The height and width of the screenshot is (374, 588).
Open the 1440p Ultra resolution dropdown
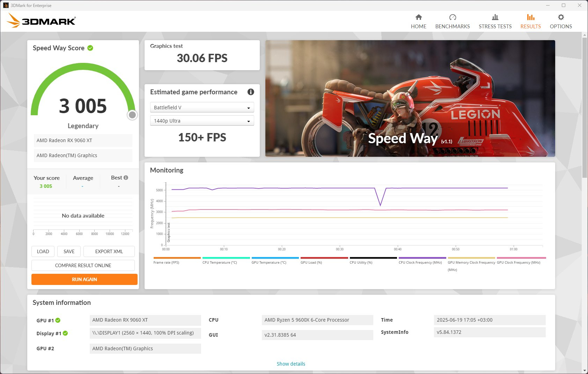point(202,120)
